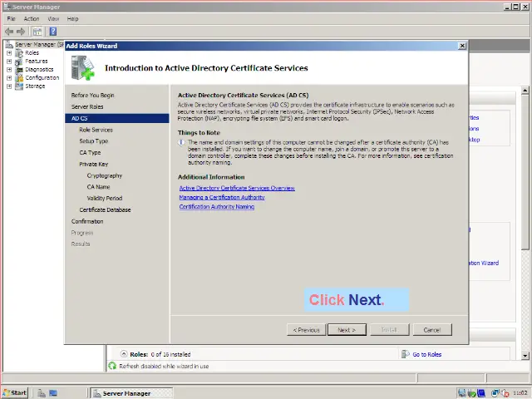Click the speaker volume icon in the system tray
The height and width of the screenshot is (399, 532).
point(505,393)
